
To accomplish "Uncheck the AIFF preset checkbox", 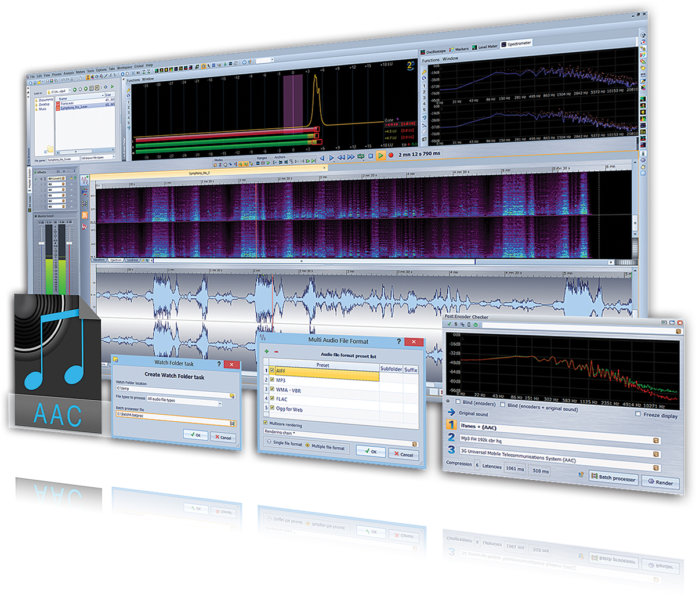I will 272,370.
